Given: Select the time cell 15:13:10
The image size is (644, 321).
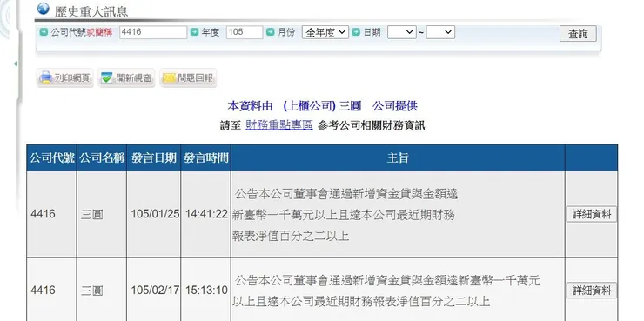Looking at the screenshot, I should [206, 291].
